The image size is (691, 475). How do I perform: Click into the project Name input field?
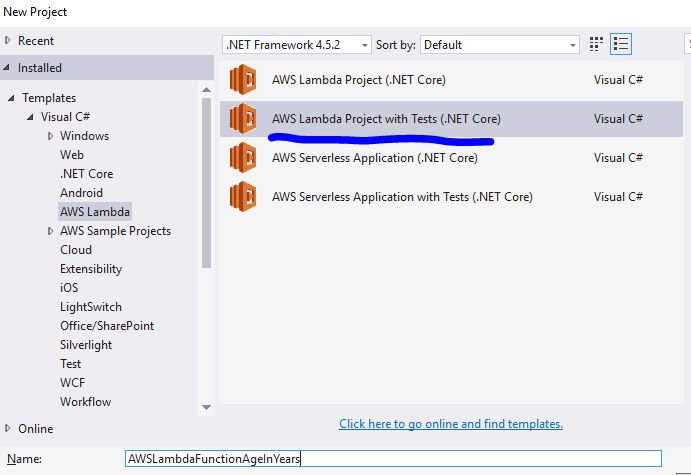tap(393, 458)
